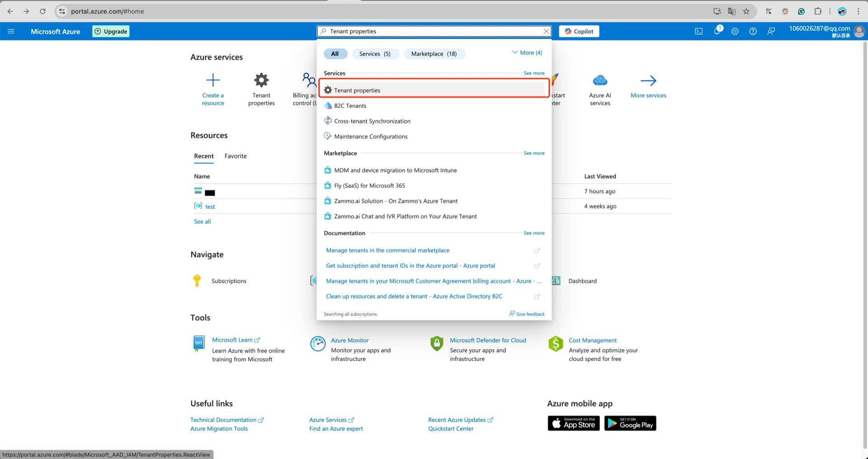The height and width of the screenshot is (459, 868).
Task: Open the notifications bell
Action: pyautogui.click(x=717, y=31)
